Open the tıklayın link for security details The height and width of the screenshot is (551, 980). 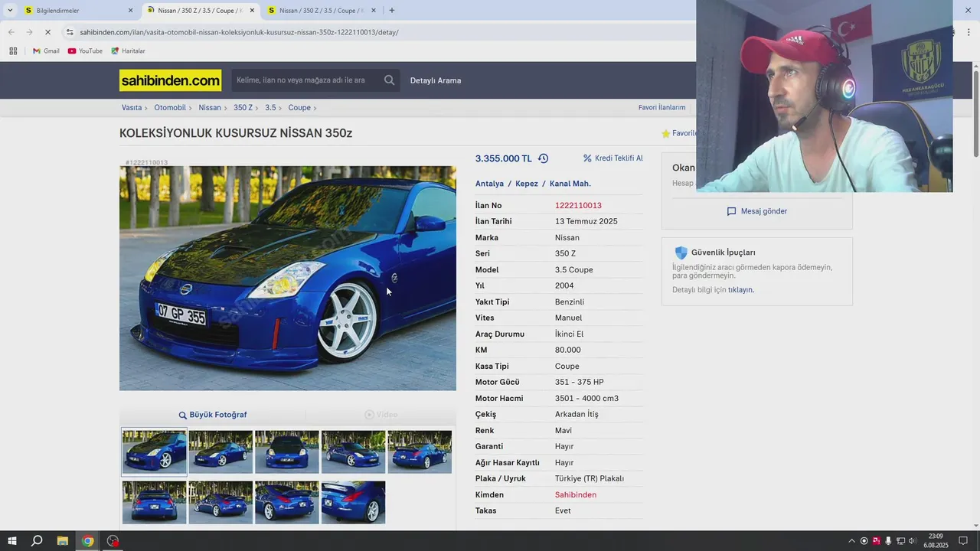point(740,290)
